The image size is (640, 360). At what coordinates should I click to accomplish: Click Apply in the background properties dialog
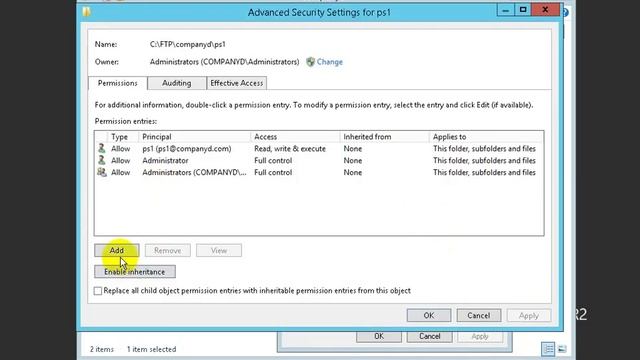pos(480,336)
